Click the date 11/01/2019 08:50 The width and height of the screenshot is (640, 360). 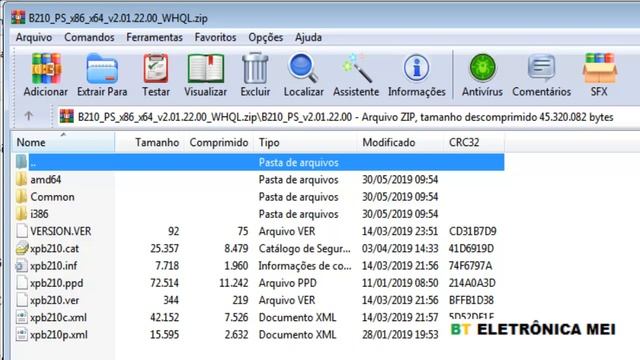pyautogui.click(x=400, y=283)
